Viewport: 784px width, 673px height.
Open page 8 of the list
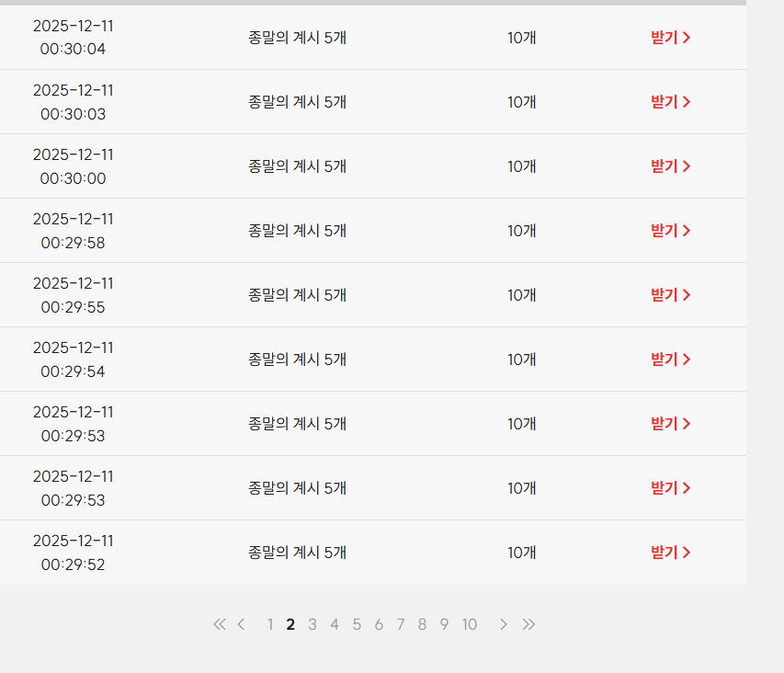(422, 624)
